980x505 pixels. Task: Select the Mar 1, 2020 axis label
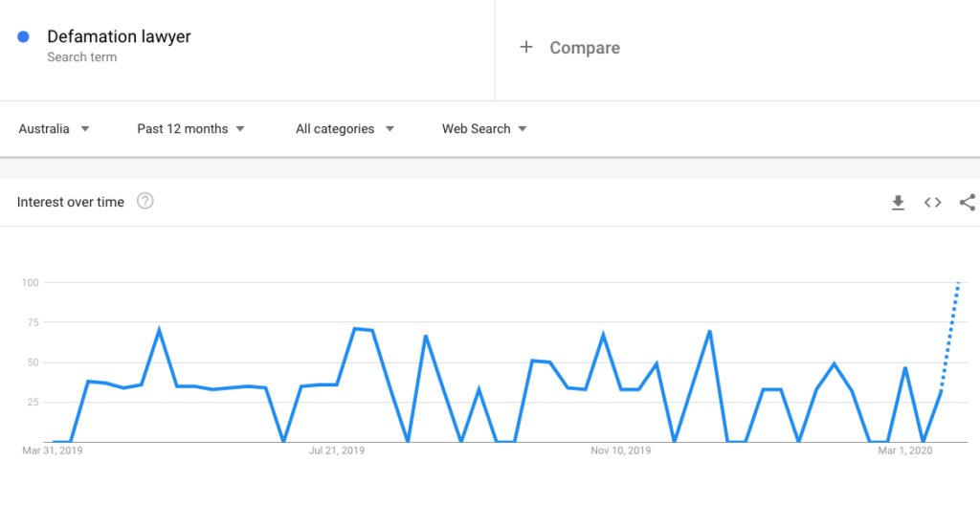point(904,450)
